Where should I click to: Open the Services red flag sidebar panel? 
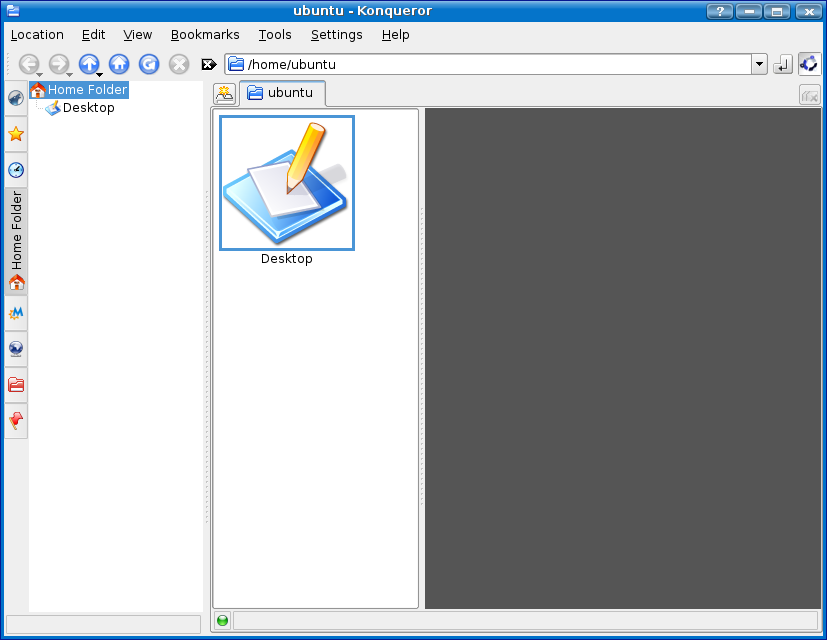coord(16,420)
